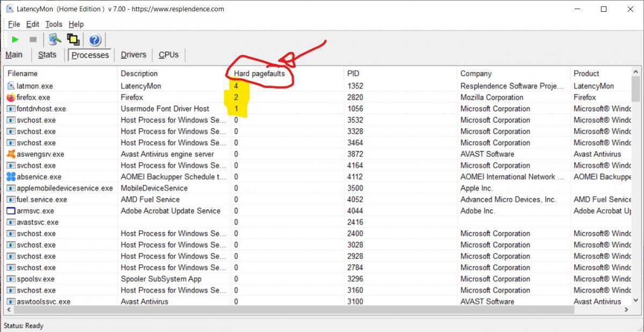Select the latmon.exe process icon
Image resolution: width=644 pixels, height=332 pixels.
[11, 86]
